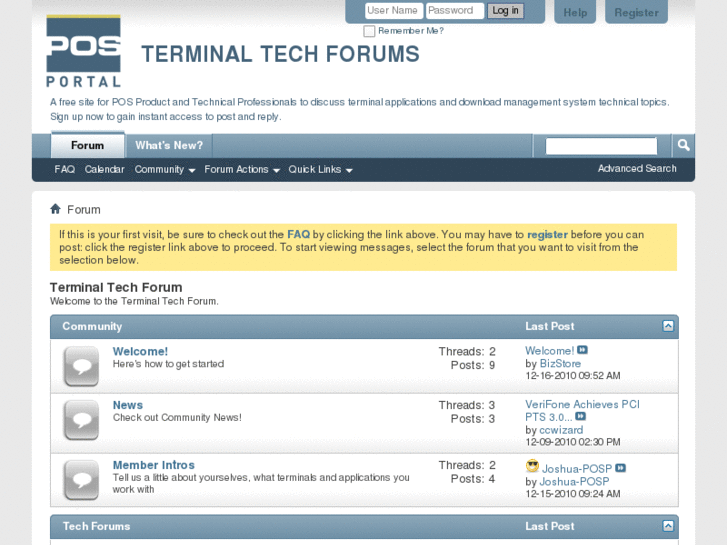Click the POS Portal logo
The height and width of the screenshot is (545, 727).
[83, 51]
